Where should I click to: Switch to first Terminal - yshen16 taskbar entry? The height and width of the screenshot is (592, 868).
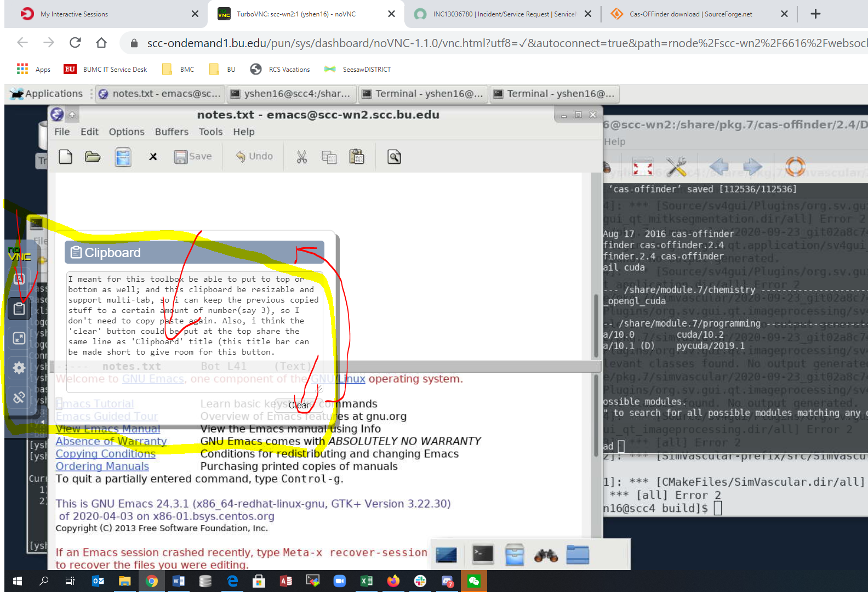click(x=423, y=94)
